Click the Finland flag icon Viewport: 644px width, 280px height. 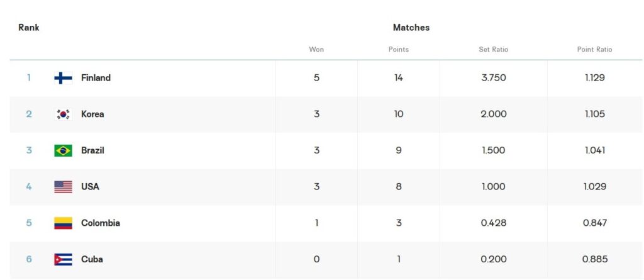pyautogui.click(x=64, y=78)
